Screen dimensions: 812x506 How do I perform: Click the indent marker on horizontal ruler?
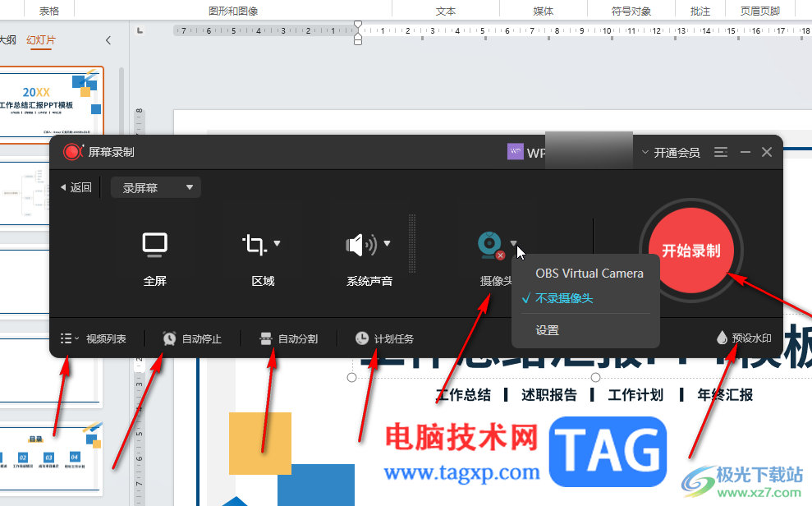tap(358, 33)
